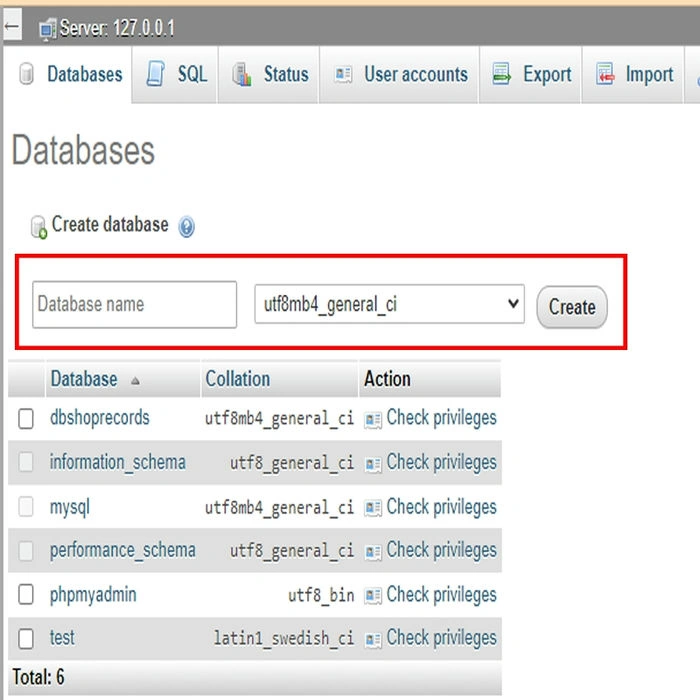Click utf8mb4_general_ci in dbshoprecords row
This screenshot has width=700, height=700.
(x=279, y=419)
